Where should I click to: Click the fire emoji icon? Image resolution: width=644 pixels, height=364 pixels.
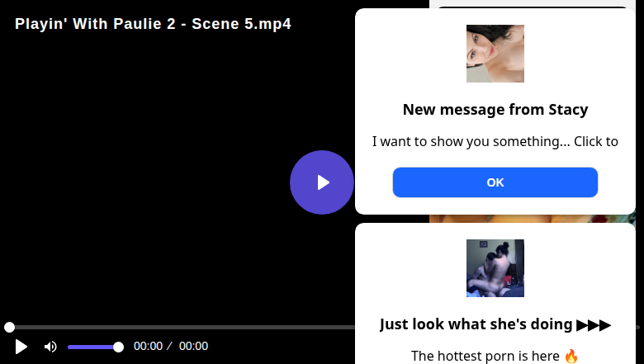pyautogui.click(x=571, y=356)
